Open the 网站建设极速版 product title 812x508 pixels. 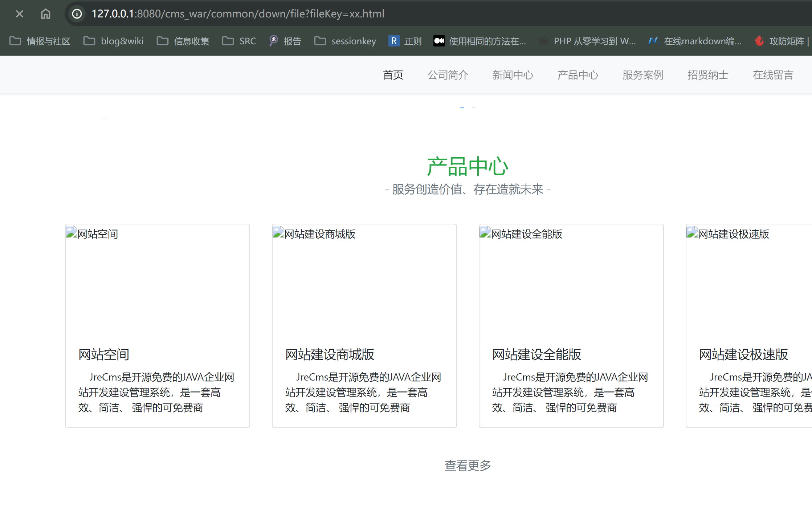click(x=743, y=354)
